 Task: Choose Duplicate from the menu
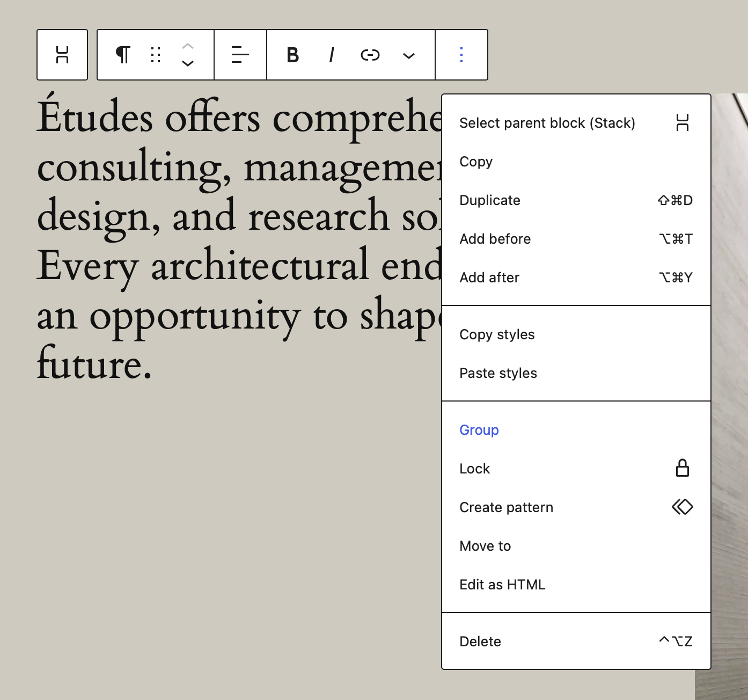click(x=489, y=200)
